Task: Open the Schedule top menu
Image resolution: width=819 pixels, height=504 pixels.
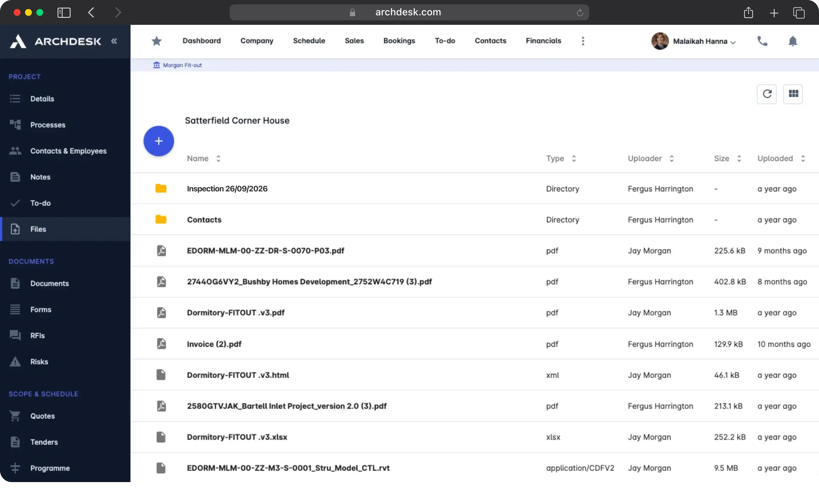Action: 309,41
